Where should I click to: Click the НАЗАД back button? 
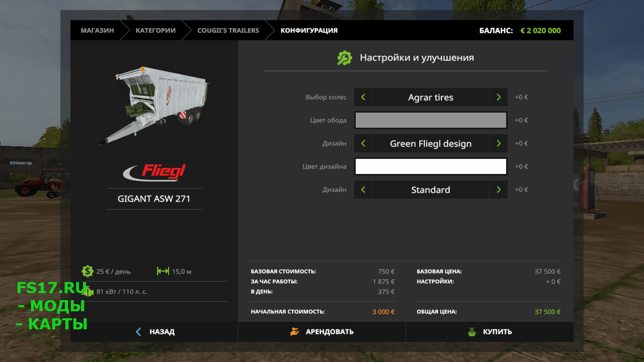[x=154, y=332]
